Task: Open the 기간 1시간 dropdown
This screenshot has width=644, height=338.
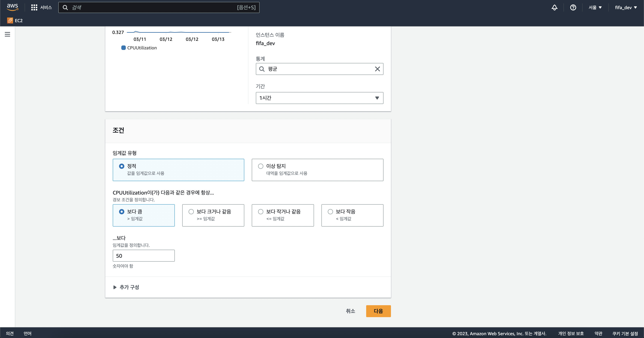Action: [319, 98]
